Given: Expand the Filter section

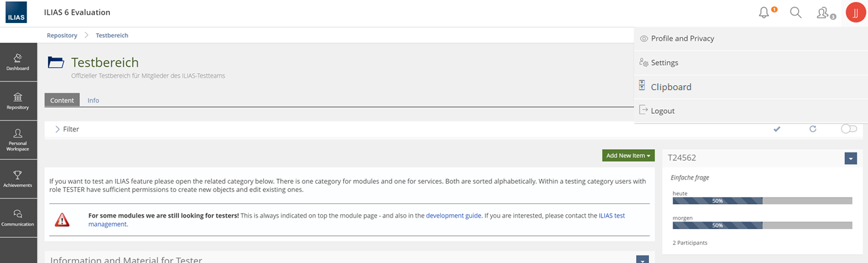Looking at the screenshot, I should tap(66, 129).
